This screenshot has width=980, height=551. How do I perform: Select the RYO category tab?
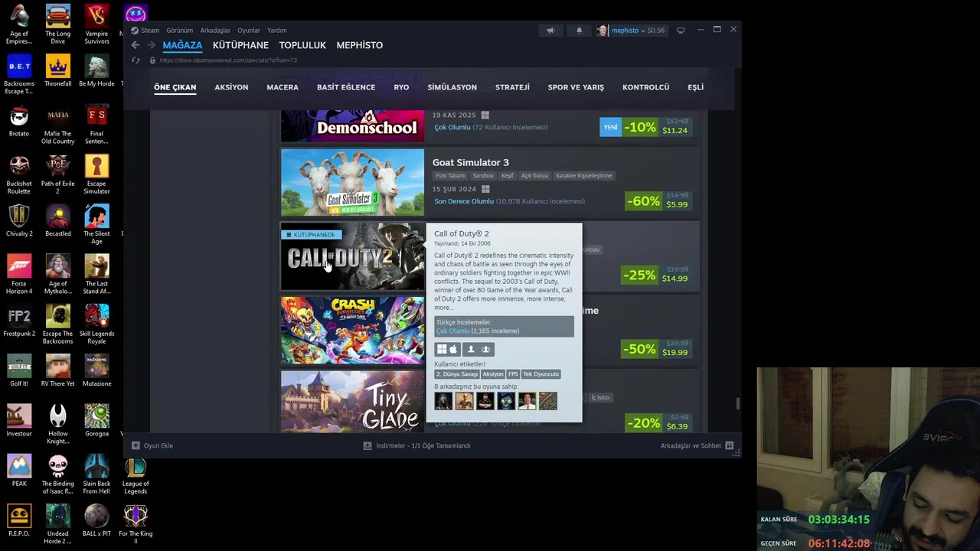click(401, 87)
